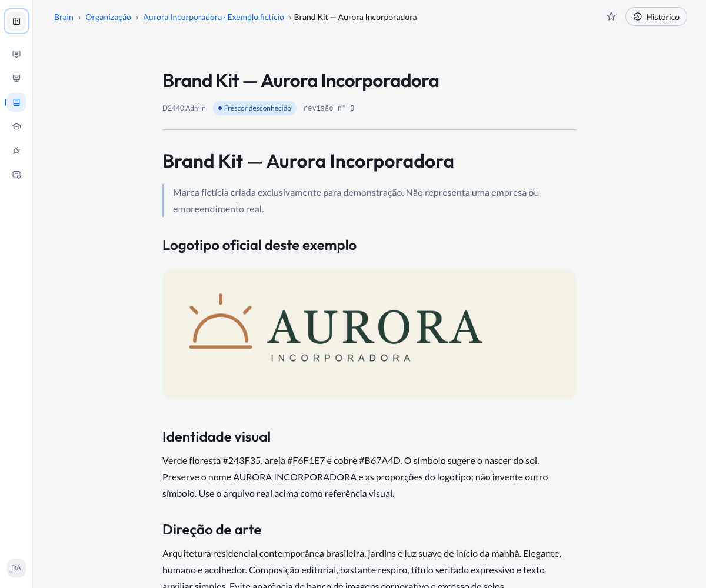Viewport: 706px width, 588px height.
Task: Open the DA user avatar
Action: coord(16,568)
